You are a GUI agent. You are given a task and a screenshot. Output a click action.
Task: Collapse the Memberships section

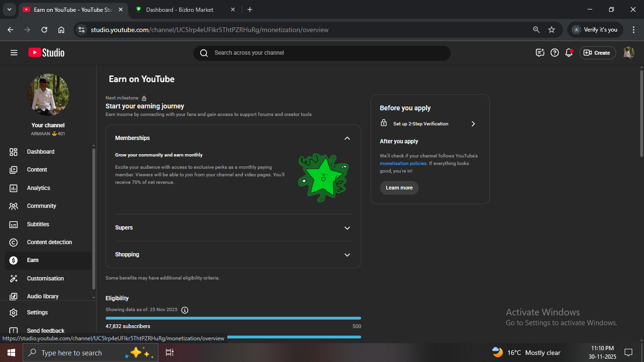347,138
